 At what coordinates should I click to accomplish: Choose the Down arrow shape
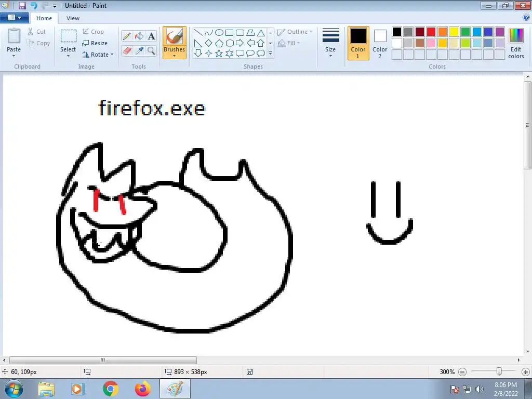198,54
